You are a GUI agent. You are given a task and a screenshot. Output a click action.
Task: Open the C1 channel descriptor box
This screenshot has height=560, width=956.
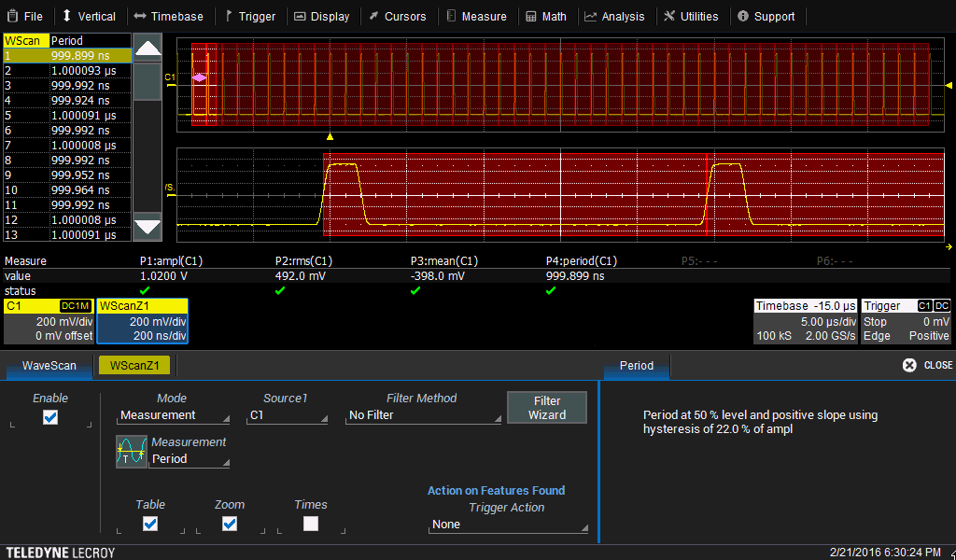point(49,320)
